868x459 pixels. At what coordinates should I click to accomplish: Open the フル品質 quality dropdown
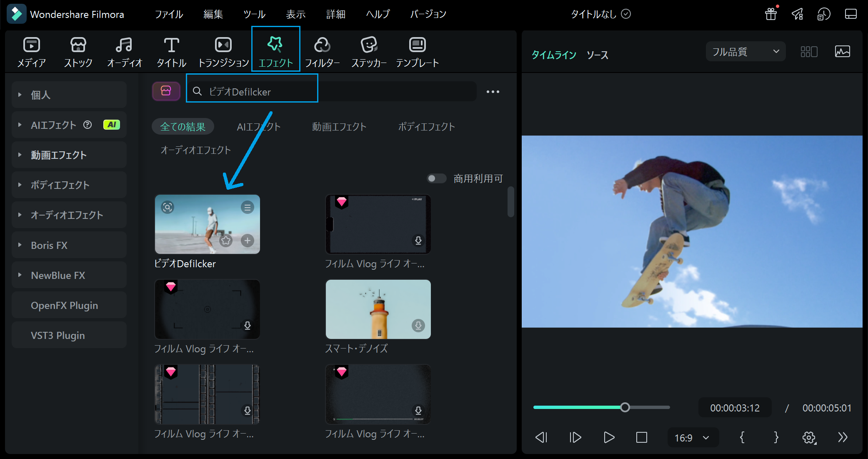point(745,52)
